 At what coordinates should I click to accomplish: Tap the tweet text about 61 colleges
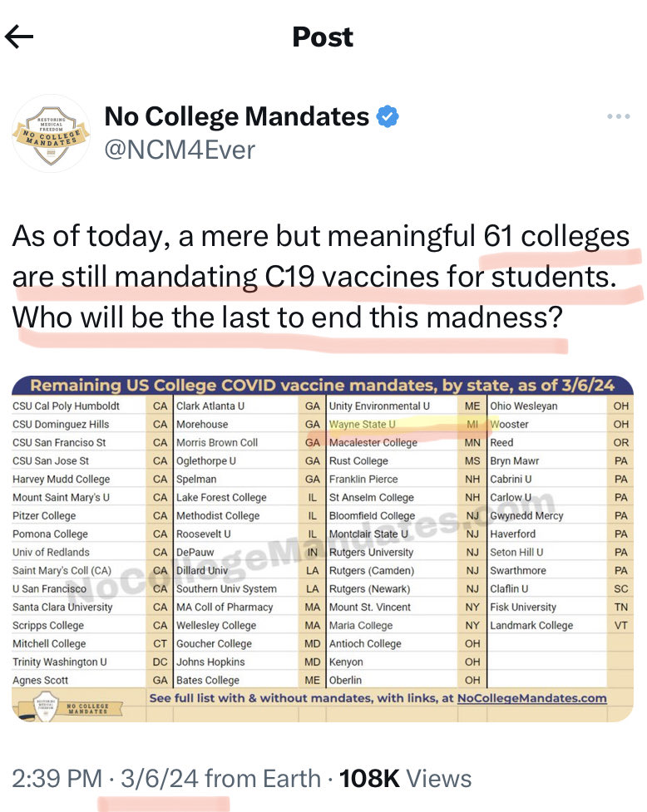[320, 278]
